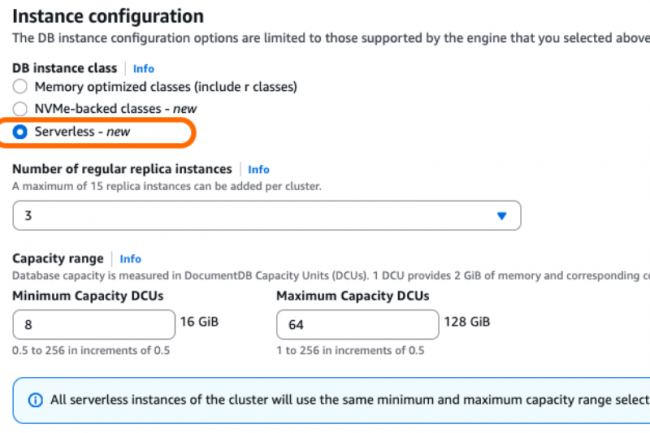Image resolution: width=650 pixels, height=433 pixels.
Task: Open Info link next to Capacity range
Action: click(x=131, y=259)
